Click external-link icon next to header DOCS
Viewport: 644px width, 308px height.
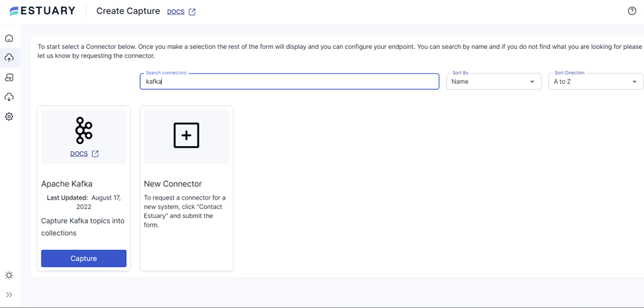[192, 12]
